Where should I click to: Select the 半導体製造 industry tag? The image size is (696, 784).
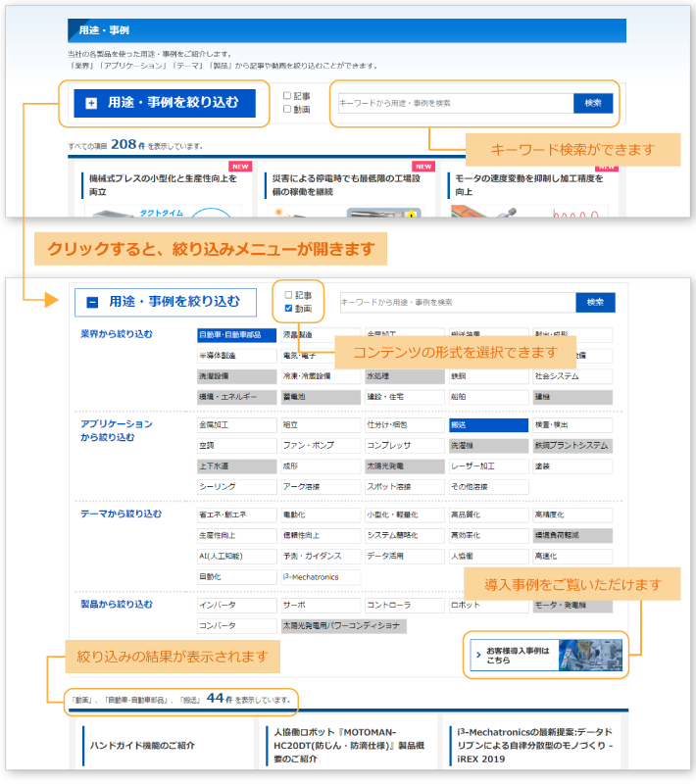coord(236,356)
